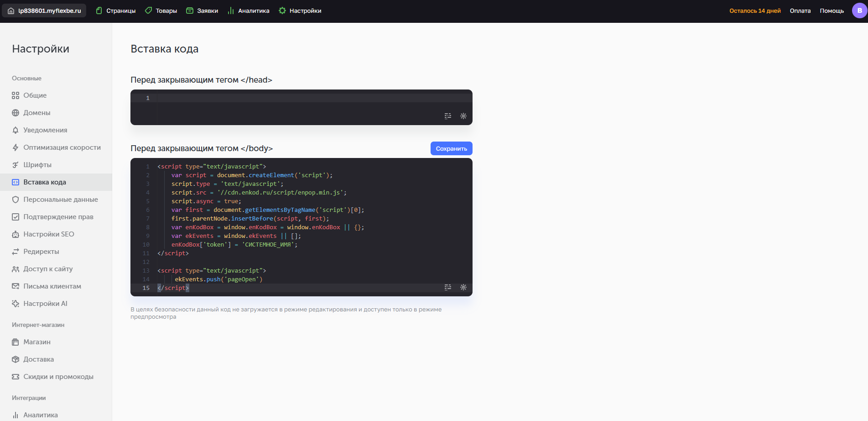The width and height of the screenshot is (868, 421).
Task: Click the Аналитика bar chart icon in header
Action: point(231,11)
